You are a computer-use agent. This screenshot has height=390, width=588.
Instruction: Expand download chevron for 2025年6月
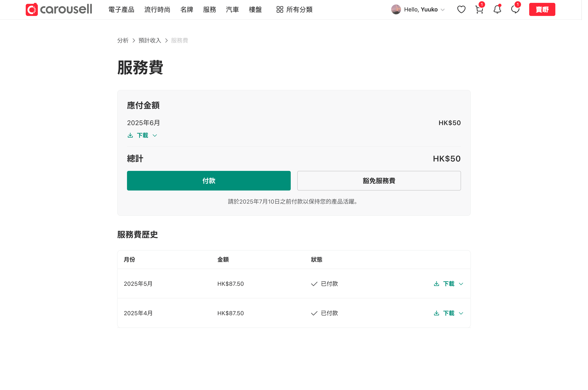click(x=155, y=136)
